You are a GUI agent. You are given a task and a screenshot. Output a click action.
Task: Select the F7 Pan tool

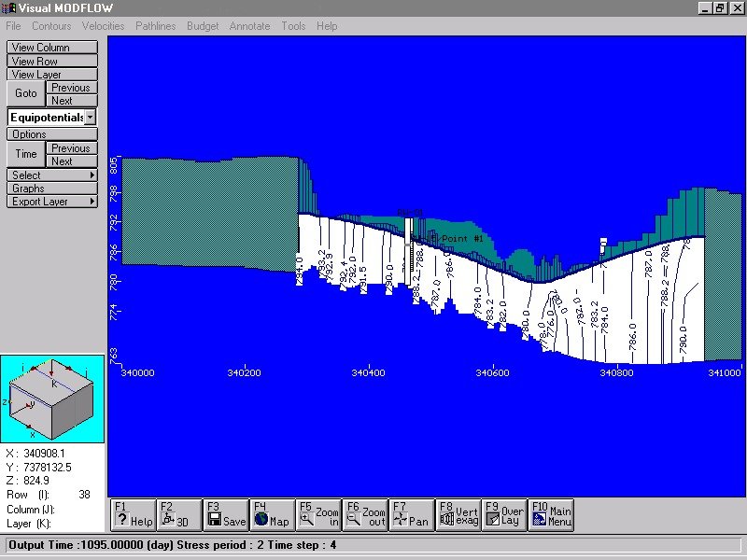pos(411,515)
